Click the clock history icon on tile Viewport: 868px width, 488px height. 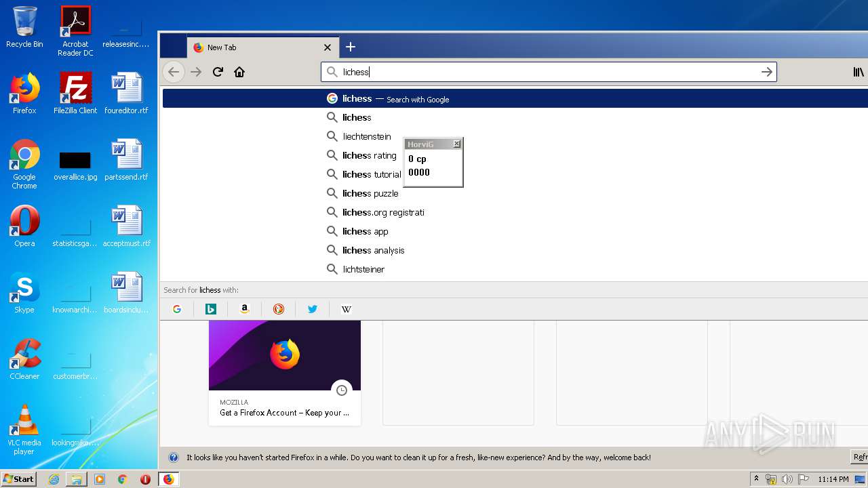[342, 390]
